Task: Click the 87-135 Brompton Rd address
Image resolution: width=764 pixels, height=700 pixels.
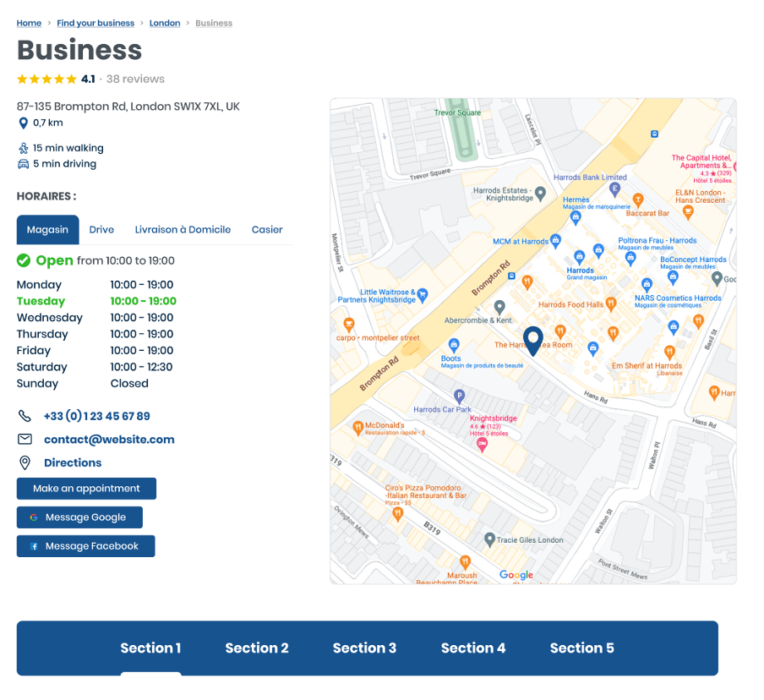Action: pos(128,107)
